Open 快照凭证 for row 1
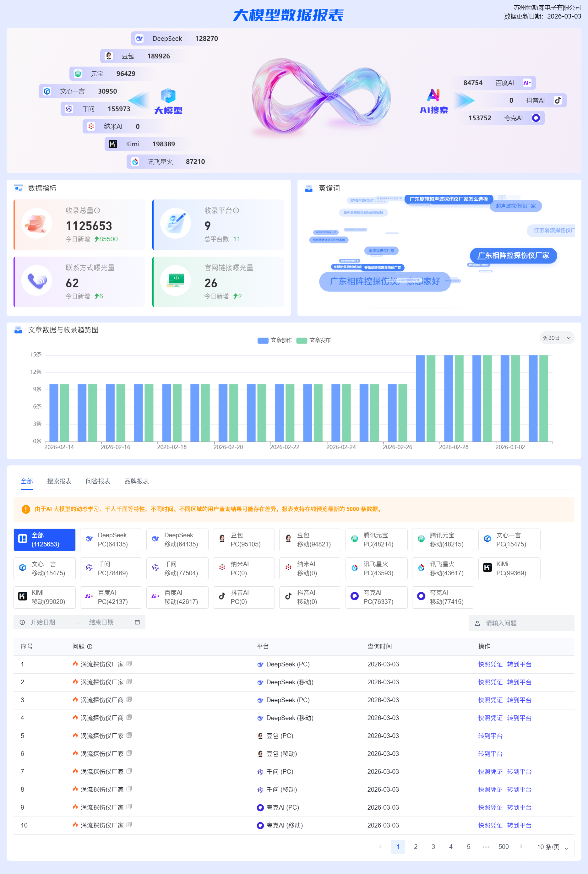The height and width of the screenshot is (874, 588). tap(490, 664)
